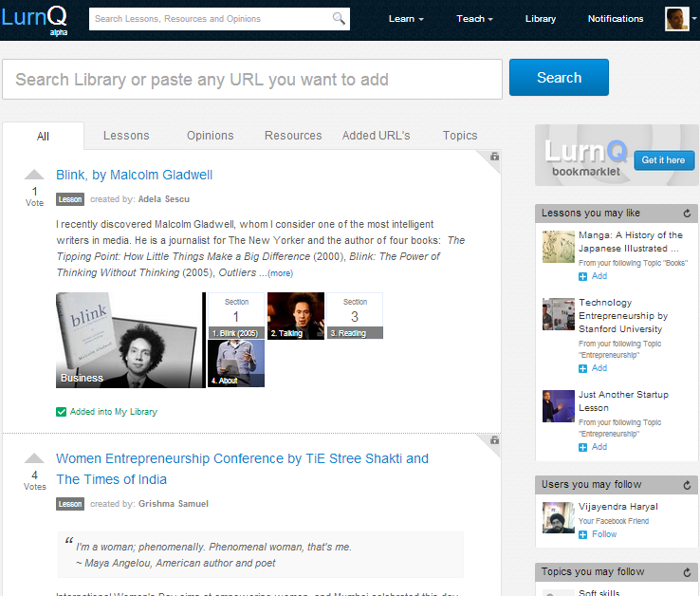The width and height of the screenshot is (700, 596).
Task: Open Technology Entrepreneurship by Stanford link
Action: coord(623,316)
